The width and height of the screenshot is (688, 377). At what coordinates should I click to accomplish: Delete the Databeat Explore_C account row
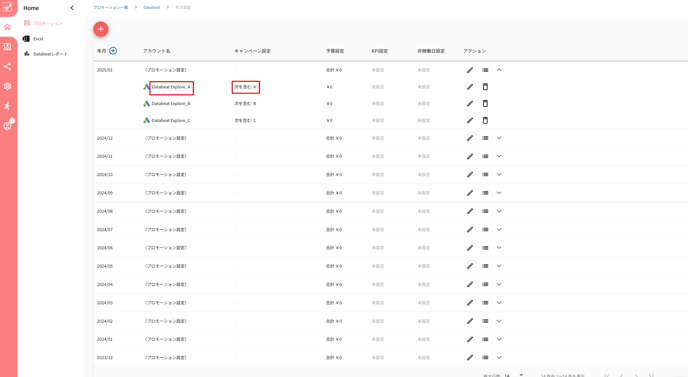point(485,120)
